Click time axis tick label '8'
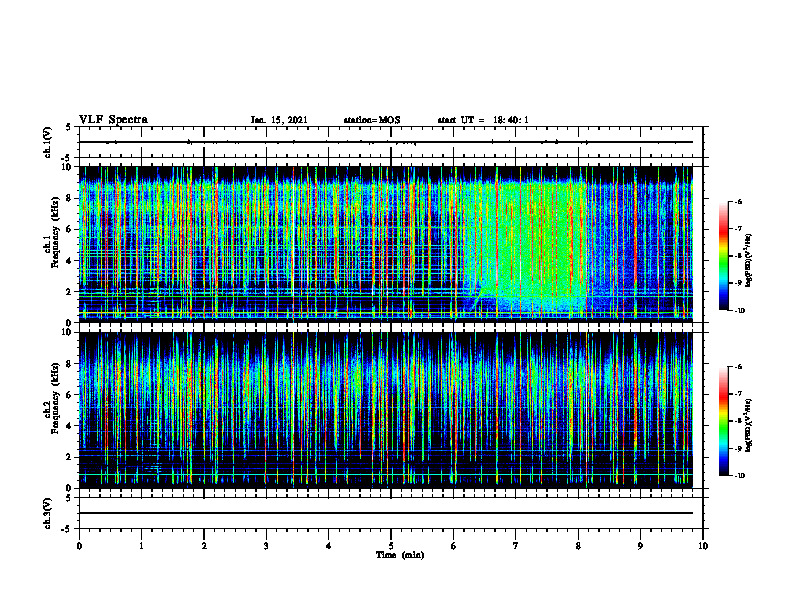Image resolution: width=792 pixels, height=612 pixels. [578, 546]
